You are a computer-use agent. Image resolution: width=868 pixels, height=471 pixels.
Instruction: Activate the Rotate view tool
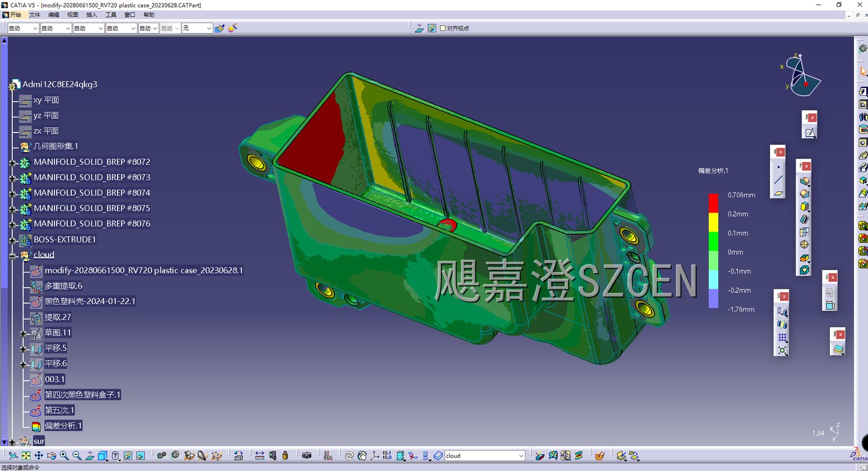52,456
